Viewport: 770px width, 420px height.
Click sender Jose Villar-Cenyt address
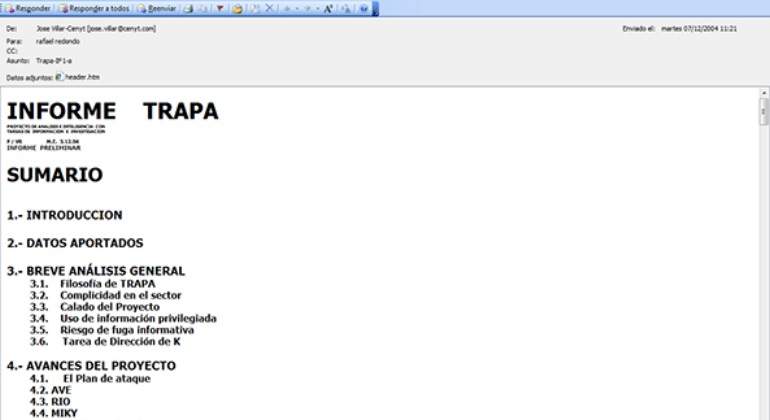coord(96,28)
